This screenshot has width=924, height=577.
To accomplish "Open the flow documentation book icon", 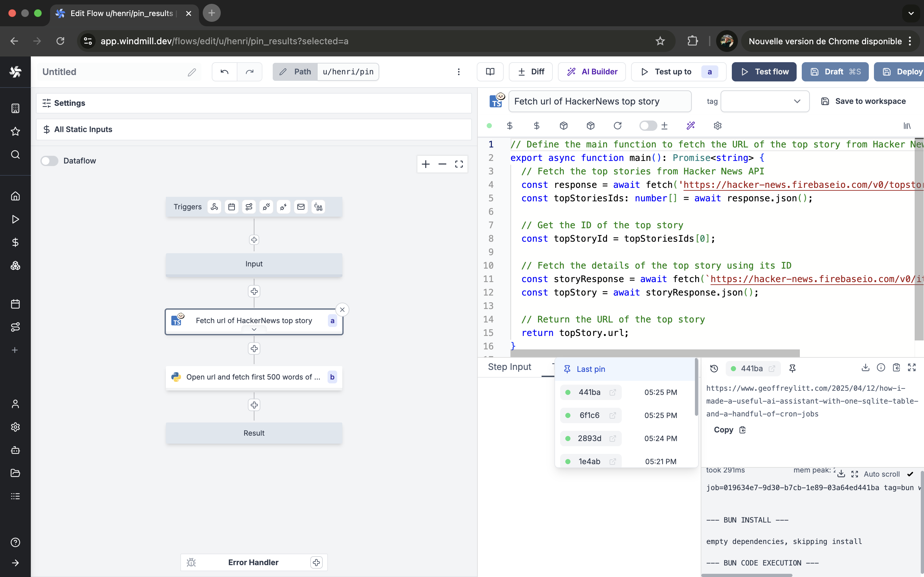I will coord(490,72).
